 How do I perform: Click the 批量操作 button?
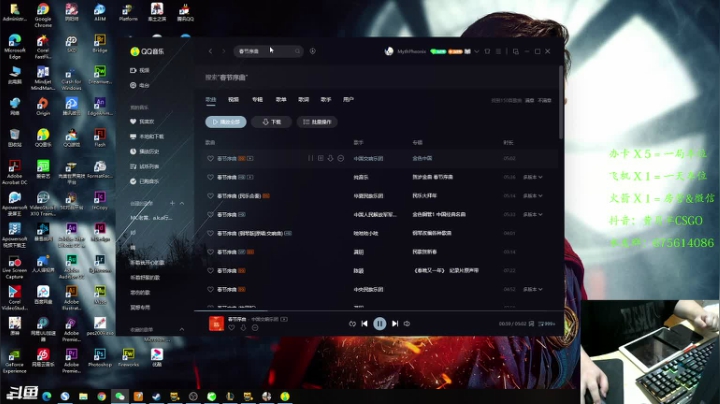click(x=317, y=122)
